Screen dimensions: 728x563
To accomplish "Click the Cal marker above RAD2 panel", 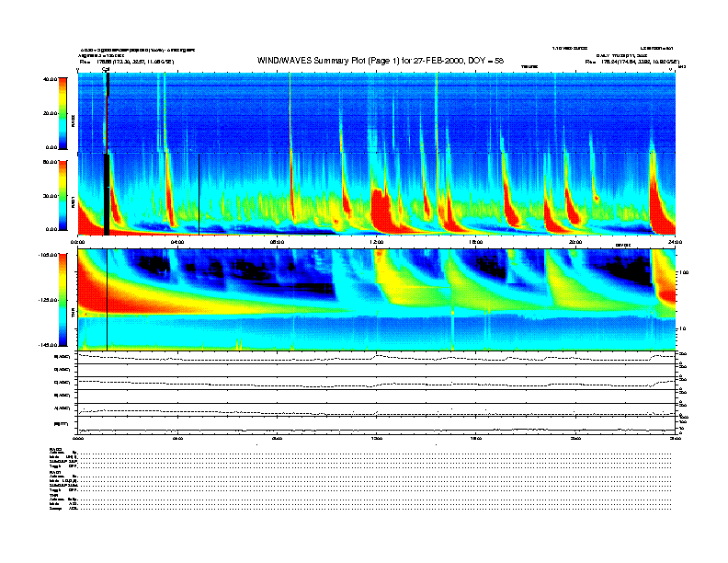I will tap(106, 69).
